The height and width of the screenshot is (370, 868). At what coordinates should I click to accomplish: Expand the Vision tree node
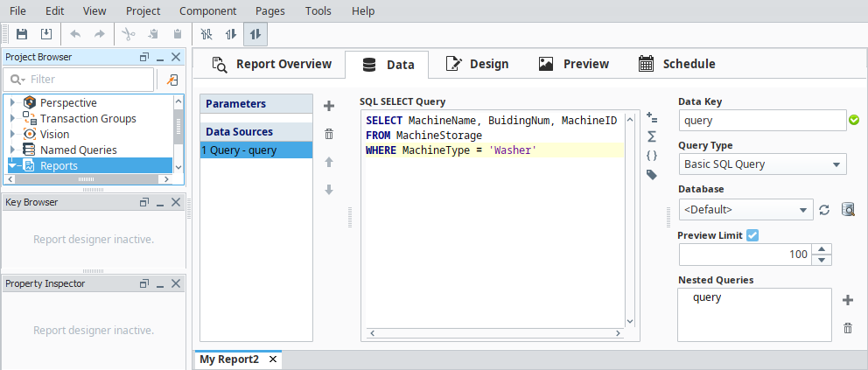click(x=13, y=135)
